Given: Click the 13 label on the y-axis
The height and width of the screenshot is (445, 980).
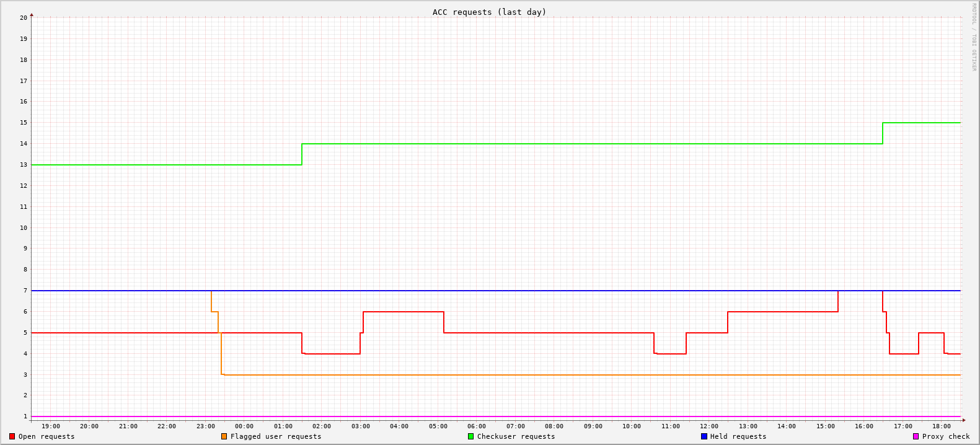Looking at the screenshot, I should 24,165.
